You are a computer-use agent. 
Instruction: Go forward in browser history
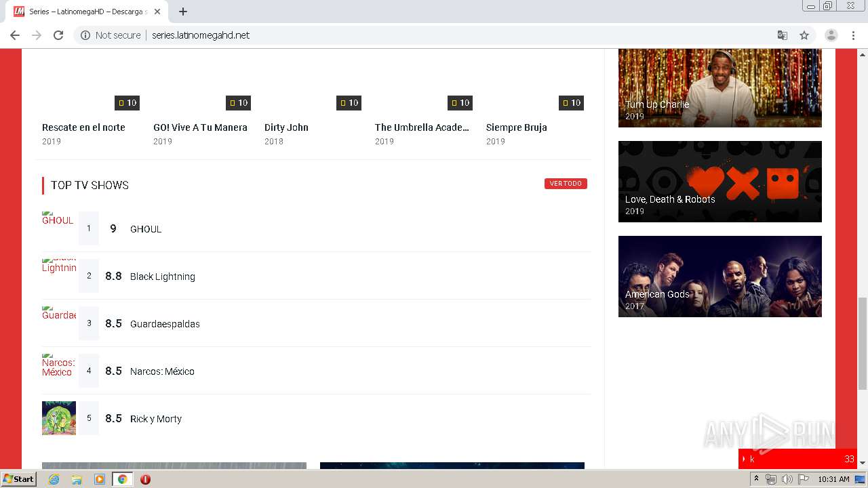[x=37, y=35]
